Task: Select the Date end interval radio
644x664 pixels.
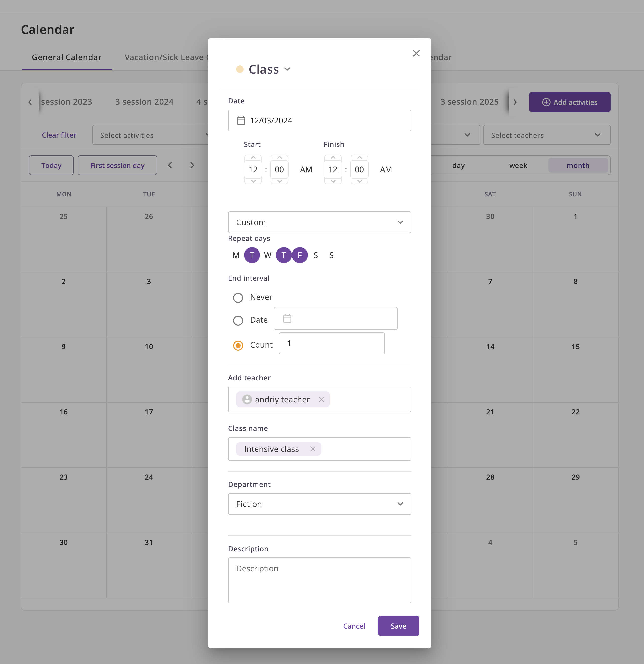Action: click(238, 320)
